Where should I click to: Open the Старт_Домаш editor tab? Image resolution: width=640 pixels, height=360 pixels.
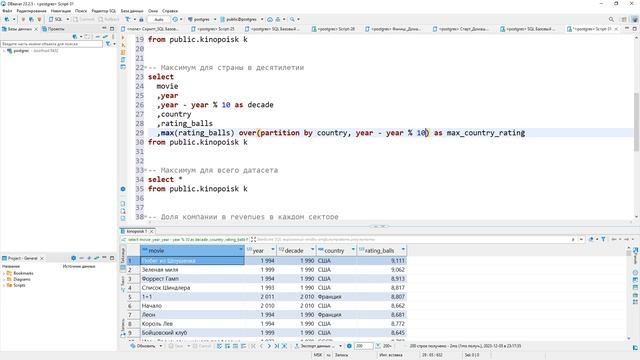(x=460, y=29)
